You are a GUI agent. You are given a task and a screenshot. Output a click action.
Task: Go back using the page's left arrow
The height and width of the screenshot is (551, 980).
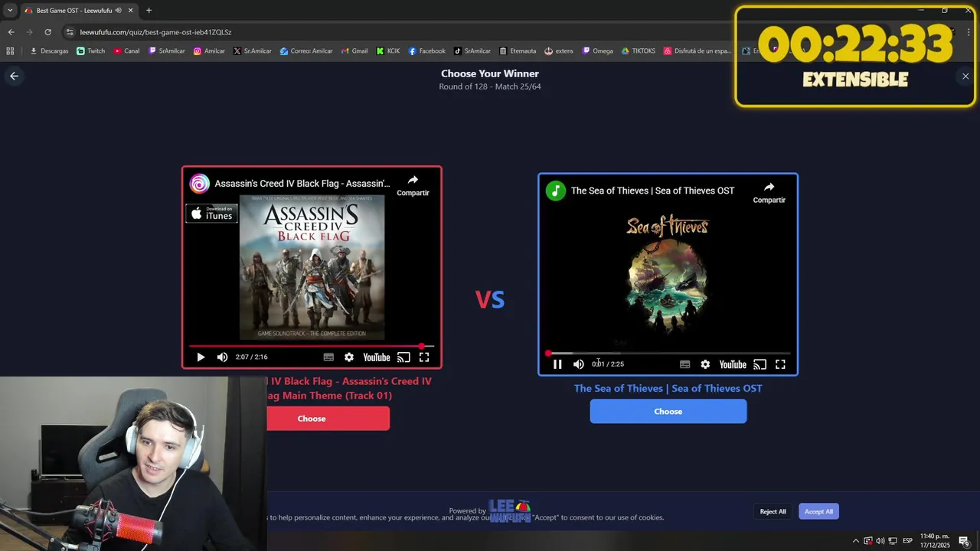pyautogui.click(x=14, y=76)
